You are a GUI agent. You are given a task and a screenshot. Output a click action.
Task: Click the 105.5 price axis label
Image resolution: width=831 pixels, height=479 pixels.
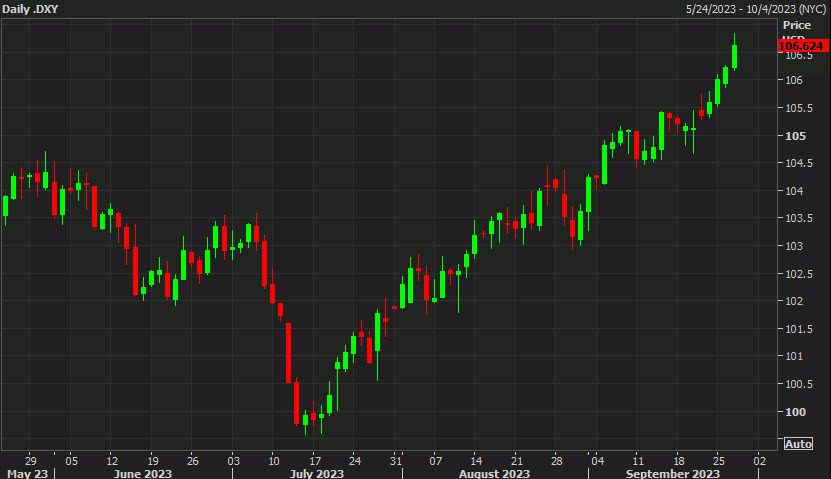coord(798,108)
